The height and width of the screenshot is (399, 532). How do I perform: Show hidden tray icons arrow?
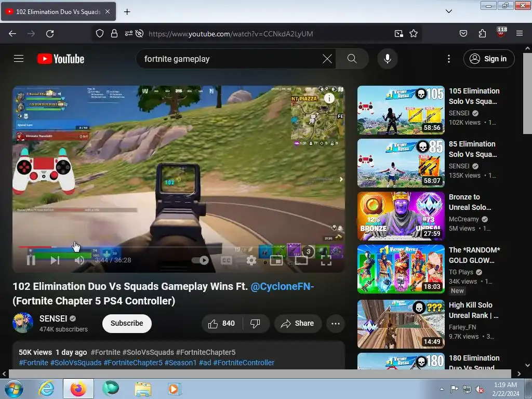(442, 389)
